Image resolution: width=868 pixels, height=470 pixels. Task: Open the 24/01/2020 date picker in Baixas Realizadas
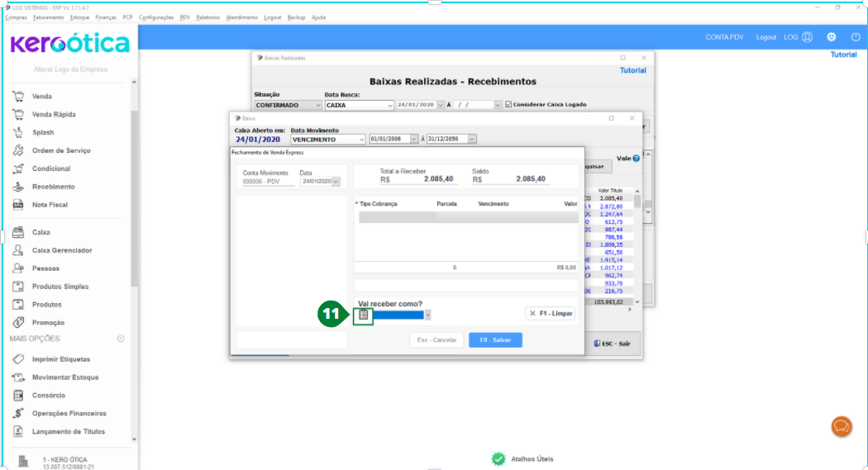(x=441, y=105)
